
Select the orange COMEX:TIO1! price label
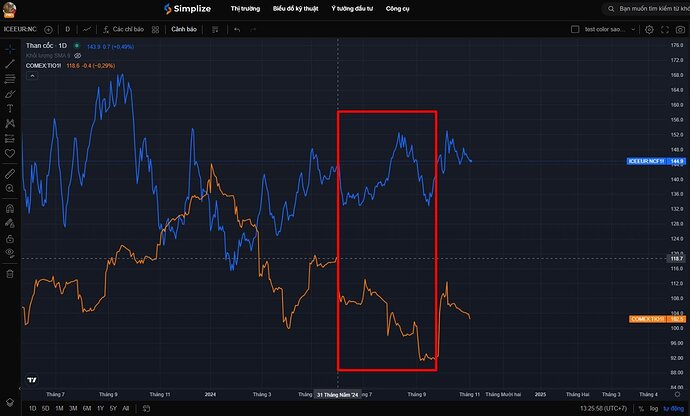coord(657,319)
